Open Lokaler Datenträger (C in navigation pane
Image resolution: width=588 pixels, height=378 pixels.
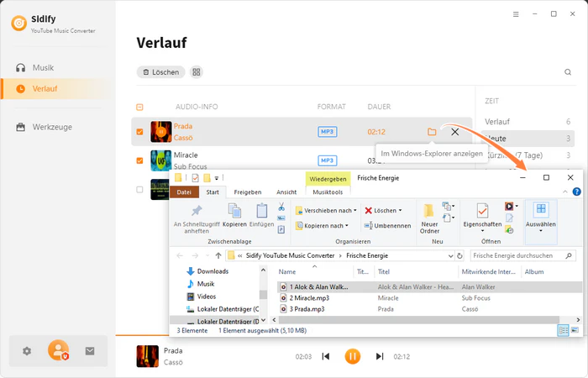pos(223,309)
